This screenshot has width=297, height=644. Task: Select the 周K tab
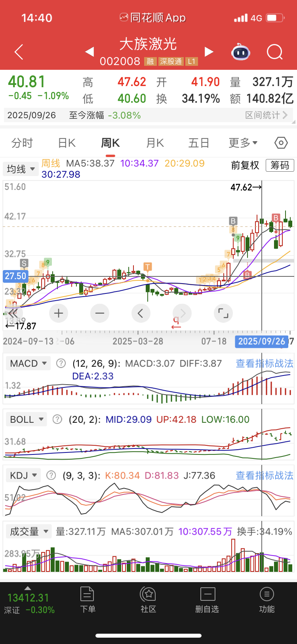point(110,143)
